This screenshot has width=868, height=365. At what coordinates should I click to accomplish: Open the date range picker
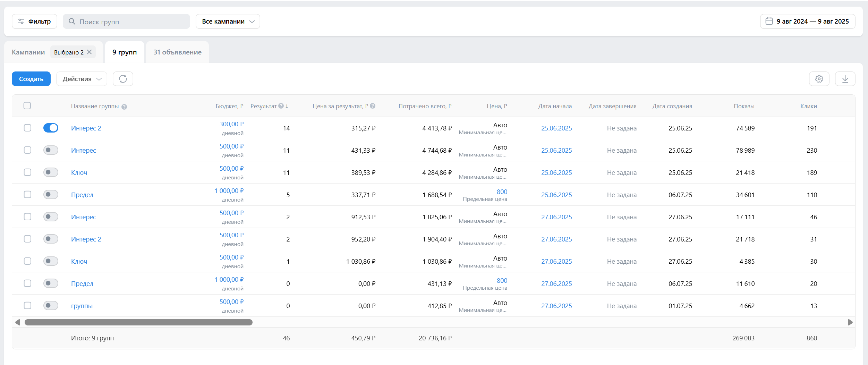(807, 22)
